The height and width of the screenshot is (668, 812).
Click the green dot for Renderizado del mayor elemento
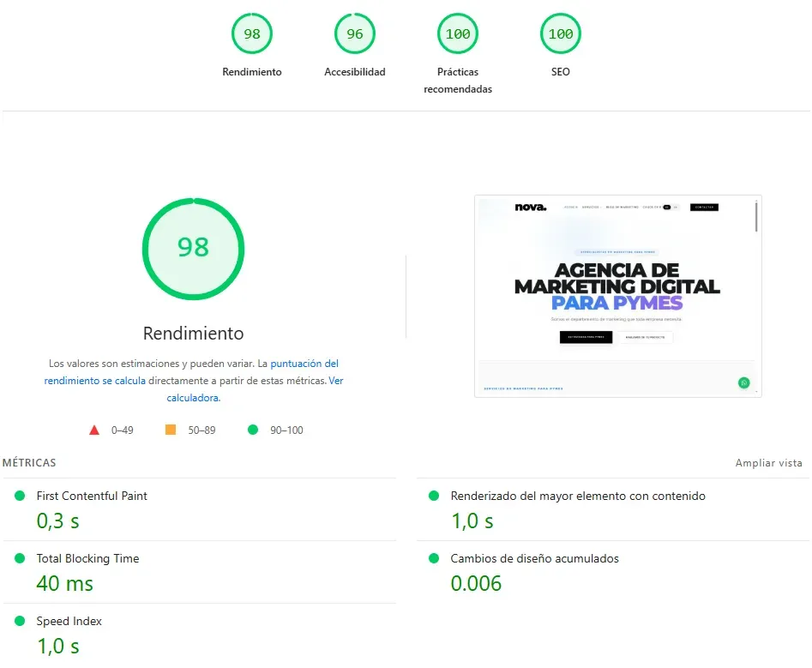click(434, 496)
